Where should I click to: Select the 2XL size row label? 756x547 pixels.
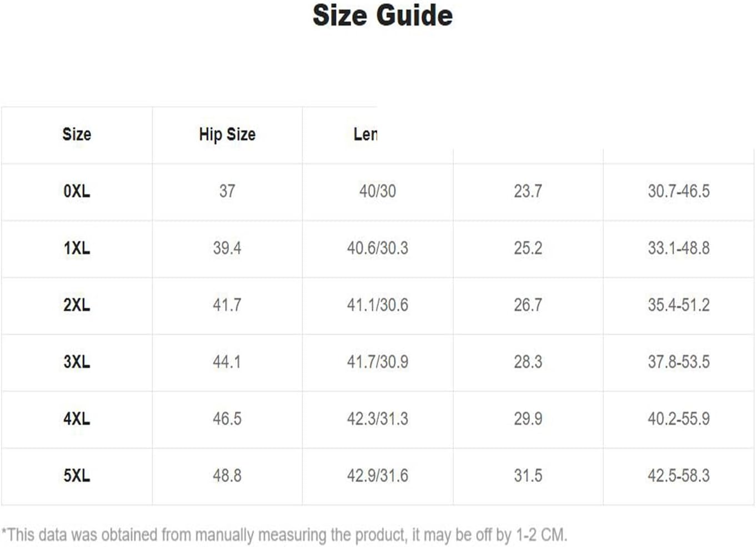click(x=77, y=305)
